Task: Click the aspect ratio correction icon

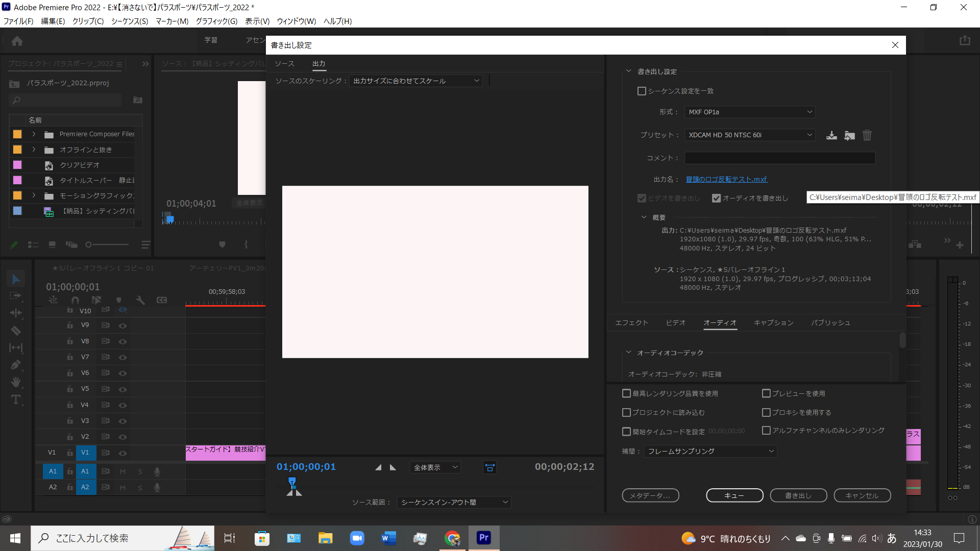Action: [489, 467]
